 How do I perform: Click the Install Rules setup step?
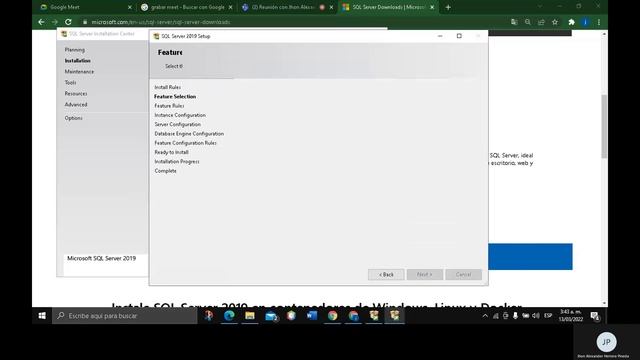point(167,87)
